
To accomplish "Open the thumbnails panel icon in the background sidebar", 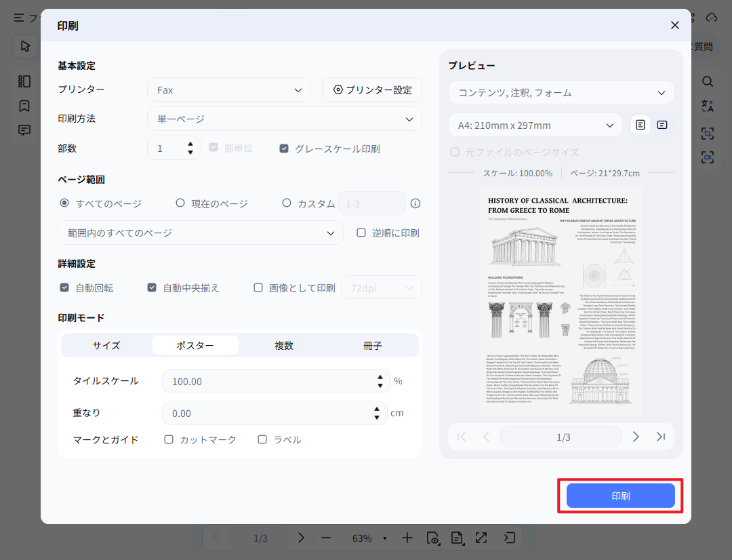I will pyautogui.click(x=24, y=81).
